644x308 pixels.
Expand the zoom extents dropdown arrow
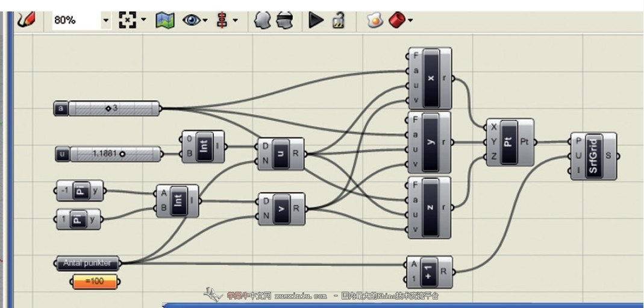(143, 19)
